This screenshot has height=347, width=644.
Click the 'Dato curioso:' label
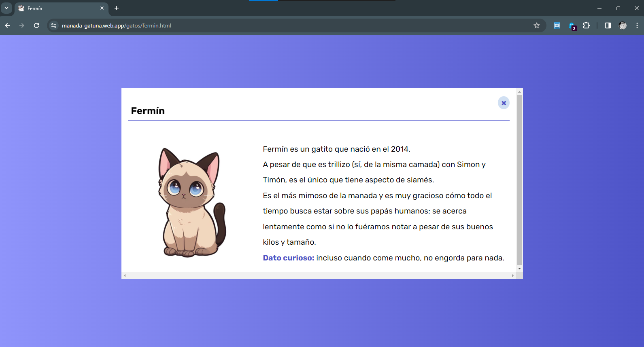point(289,258)
